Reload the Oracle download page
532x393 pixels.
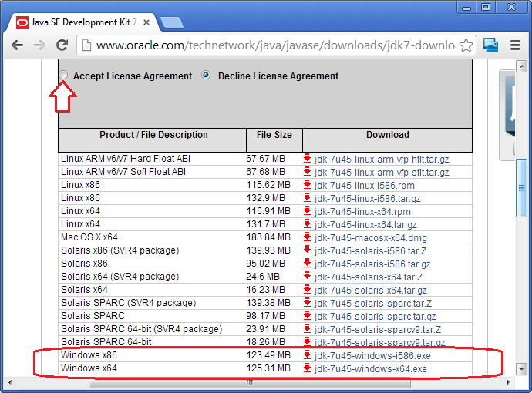[x=62, y=45]
